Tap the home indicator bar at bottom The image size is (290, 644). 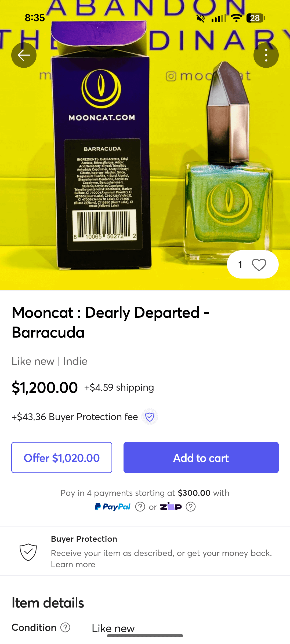click(x=145, y=636)
